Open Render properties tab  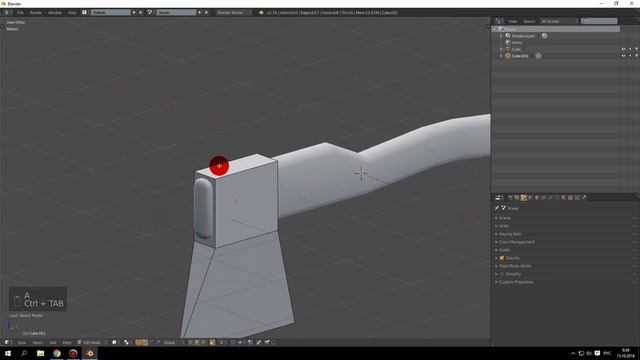click(x=510, y=198)
